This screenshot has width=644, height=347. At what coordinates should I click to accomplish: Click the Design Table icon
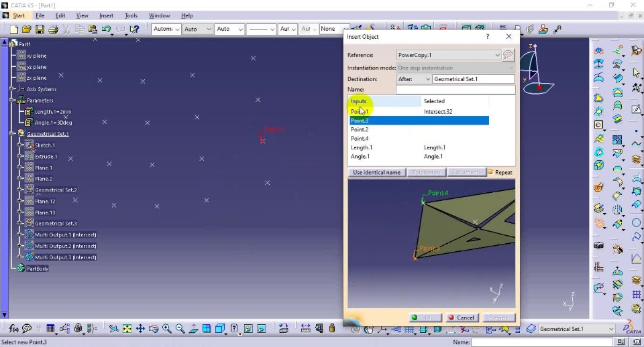50,328
